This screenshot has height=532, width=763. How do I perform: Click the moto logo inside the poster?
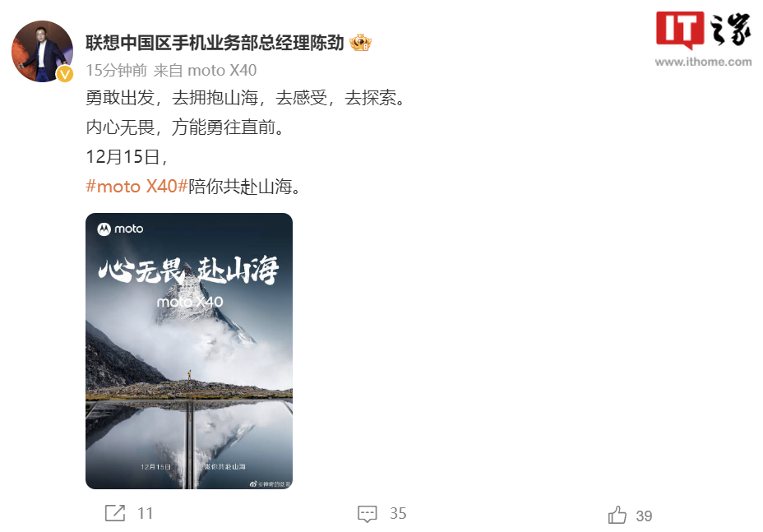point(120,229)
